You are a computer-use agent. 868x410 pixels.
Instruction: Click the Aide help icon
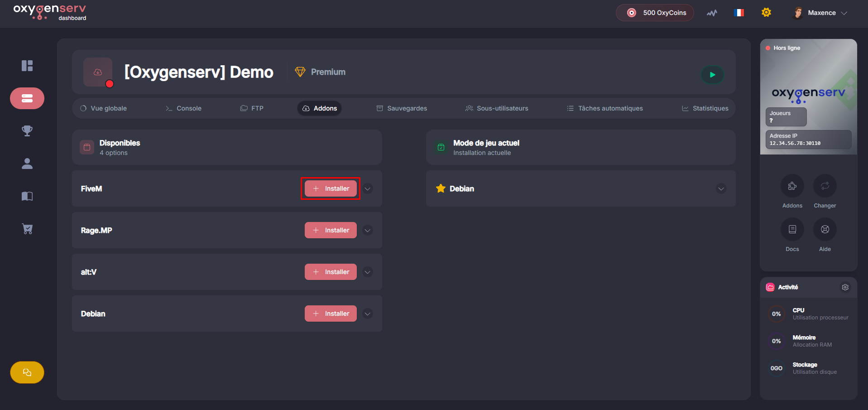[825, 229]
